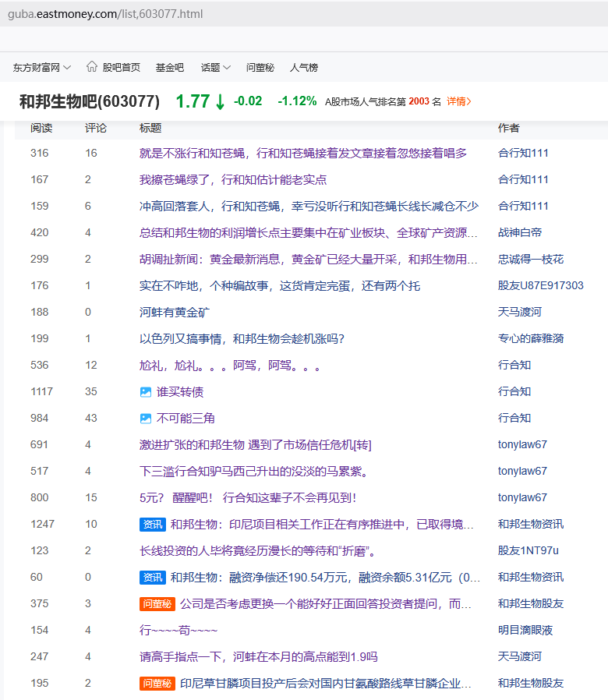This screenshot has height=700, width=608.
Task: Click the 资讯 tag on 印尼项目 post
Action: (x=153, y=524)
